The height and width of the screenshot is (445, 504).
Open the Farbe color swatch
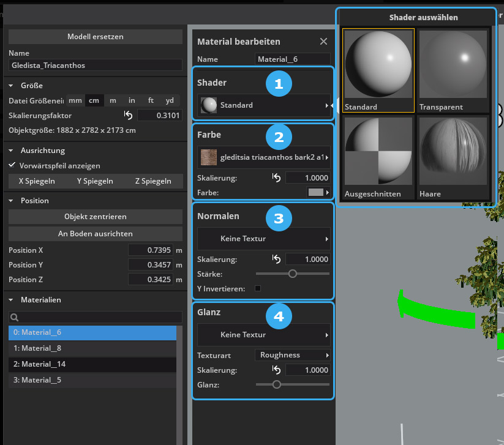click(x=317, y=192)
